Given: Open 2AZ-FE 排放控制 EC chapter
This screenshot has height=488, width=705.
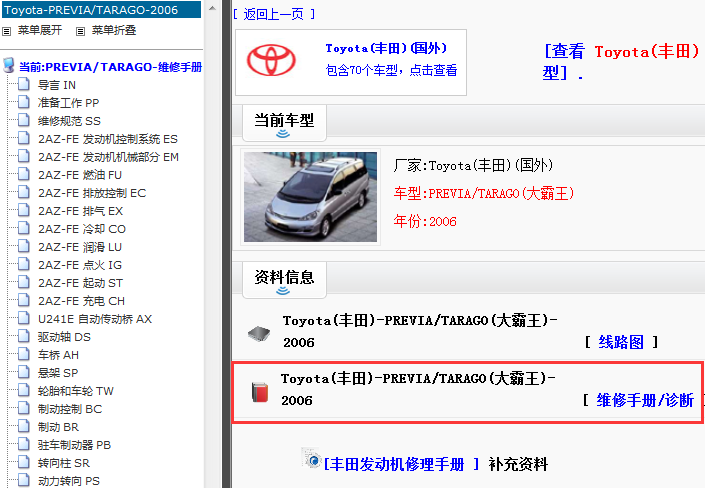Looking at the screenshot, I should click(92, 193).
